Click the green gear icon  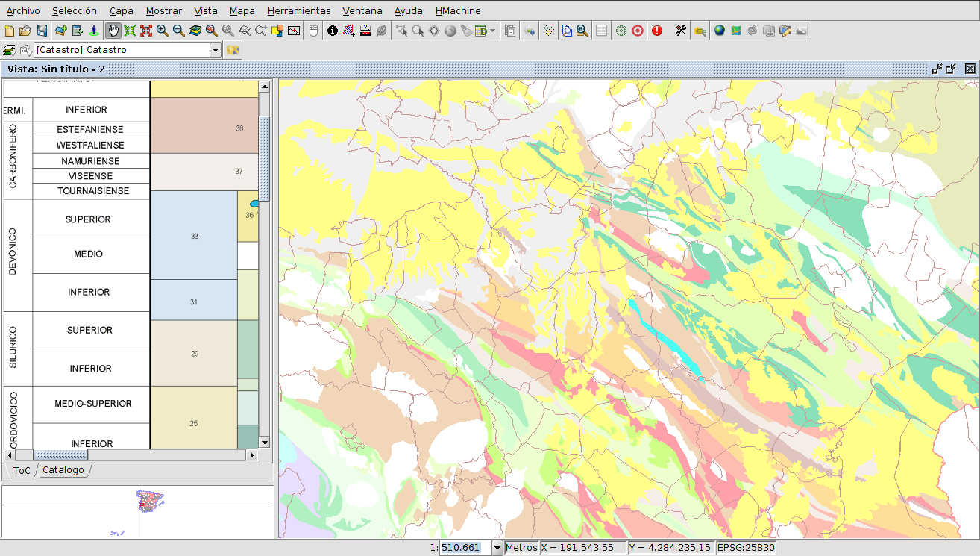tap(621, 31)
